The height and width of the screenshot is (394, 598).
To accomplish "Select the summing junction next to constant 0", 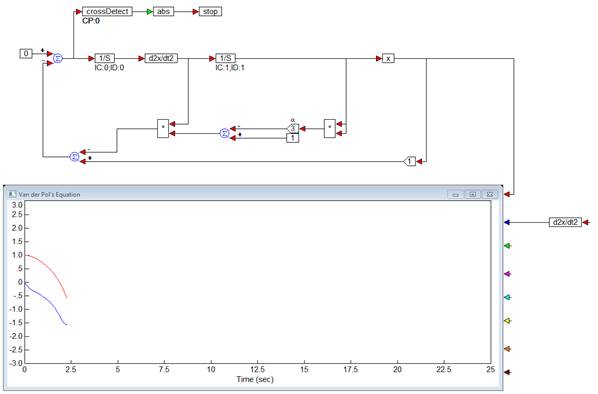I will tap(58, 58).
